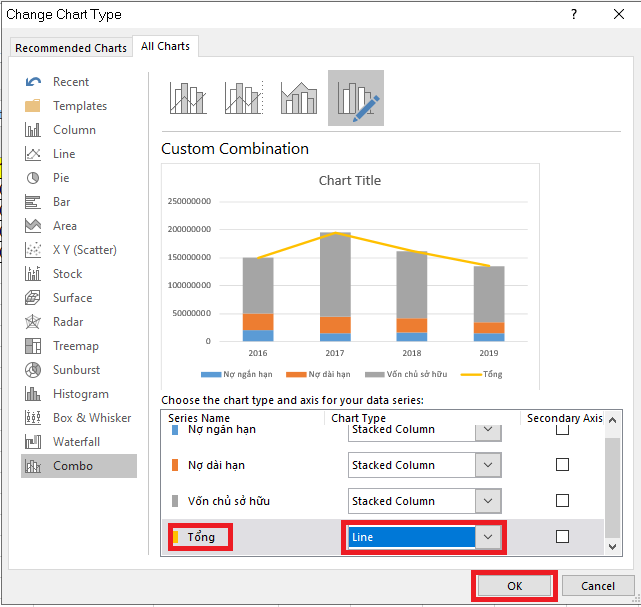Image resolution: width=641 pixels, height=607 pixels.
Task: Confirm with the OK button
Action: click(x=513, y=586)
